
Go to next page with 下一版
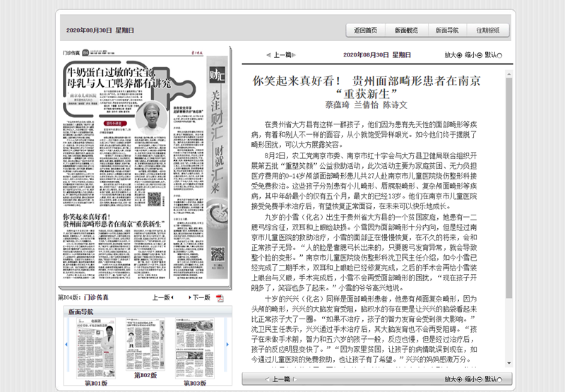point(200,297)
